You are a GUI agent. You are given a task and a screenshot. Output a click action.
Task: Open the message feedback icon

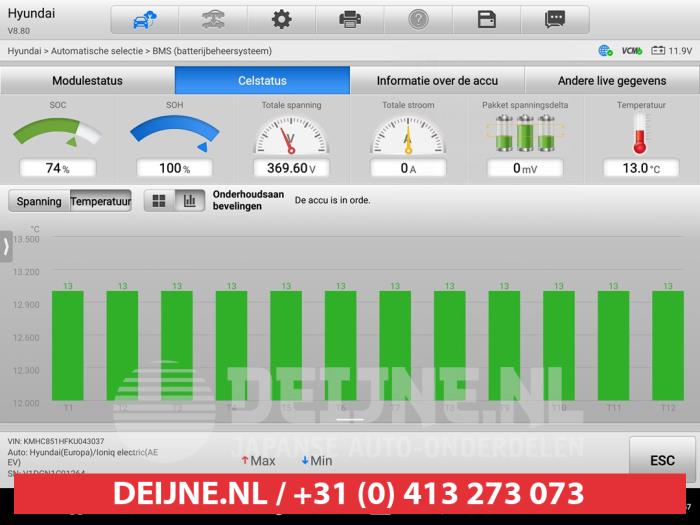click(555, 19)
